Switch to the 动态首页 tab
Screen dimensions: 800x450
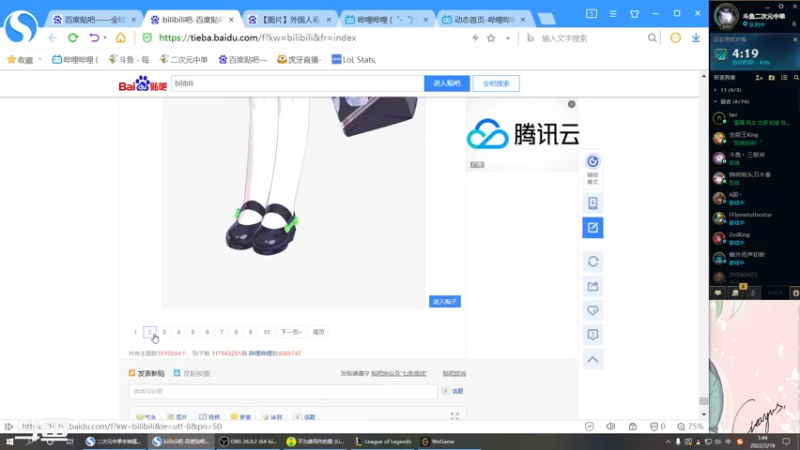click(x=483, y=19)
